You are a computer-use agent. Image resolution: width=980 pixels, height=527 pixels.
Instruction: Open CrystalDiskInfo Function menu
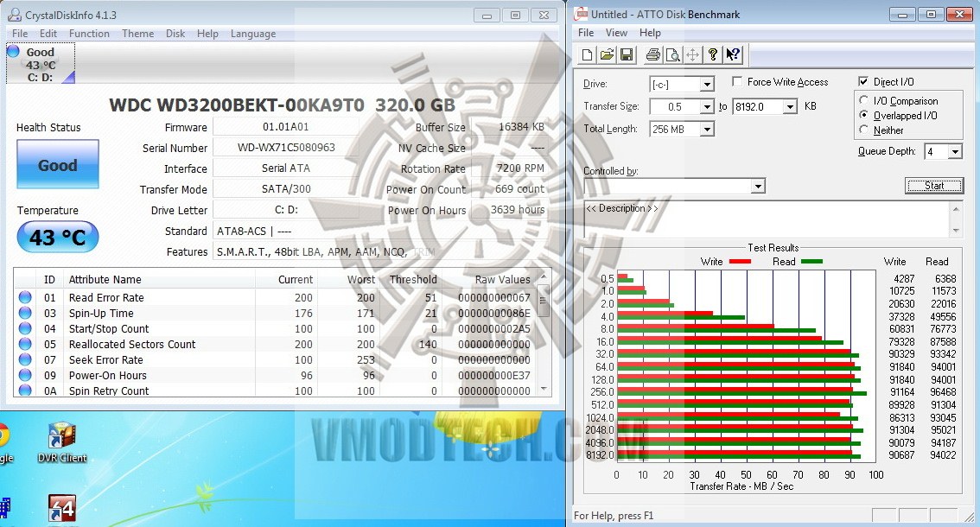tap(89, 33)
